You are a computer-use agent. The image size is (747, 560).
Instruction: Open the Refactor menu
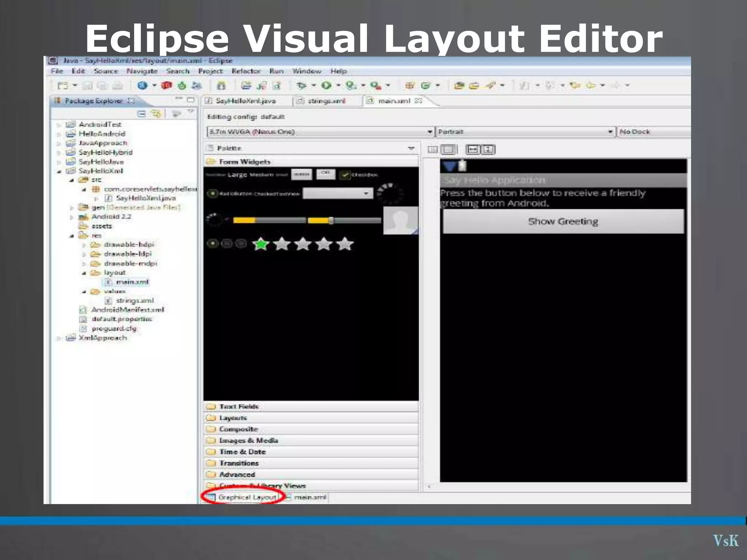246,71
